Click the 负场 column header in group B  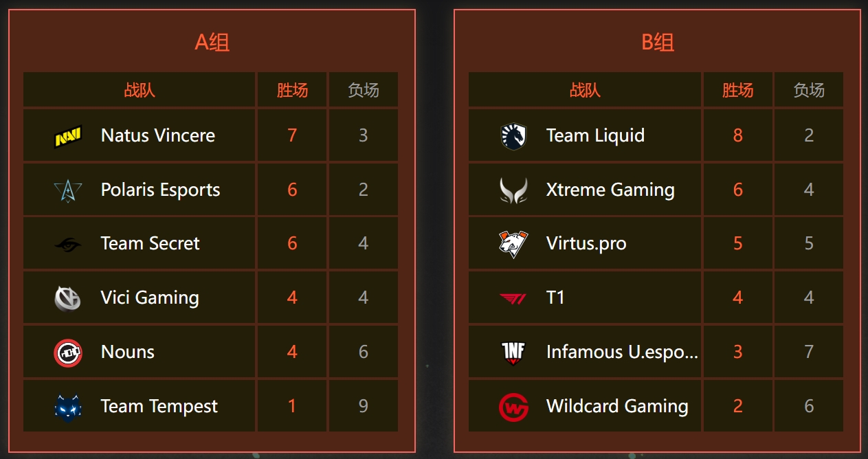click(809, 90)
